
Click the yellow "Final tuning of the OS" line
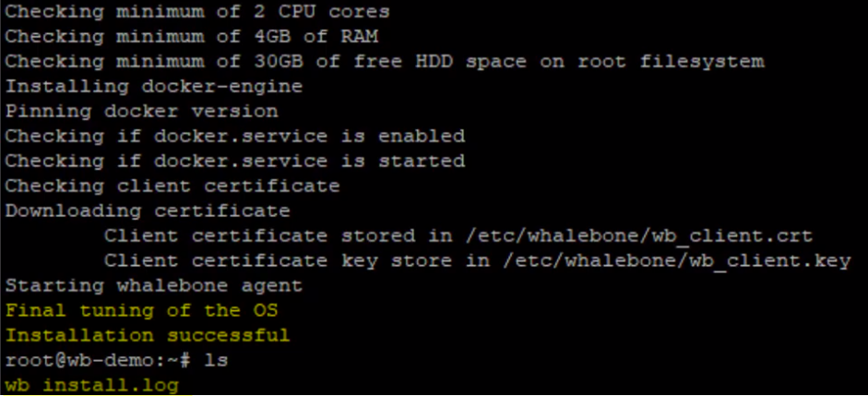(141, 311)
